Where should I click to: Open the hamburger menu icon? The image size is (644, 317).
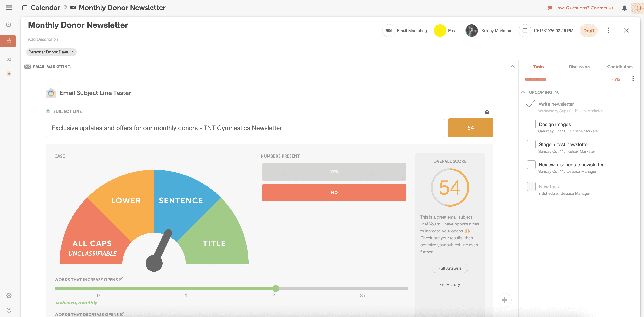pyautogui.click(x=9, y=8)
